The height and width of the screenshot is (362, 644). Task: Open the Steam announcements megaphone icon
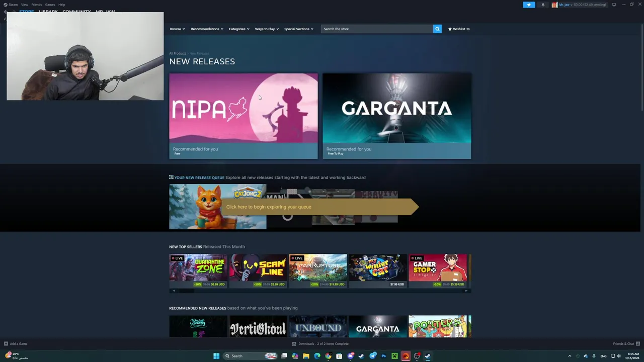point(529,5)
